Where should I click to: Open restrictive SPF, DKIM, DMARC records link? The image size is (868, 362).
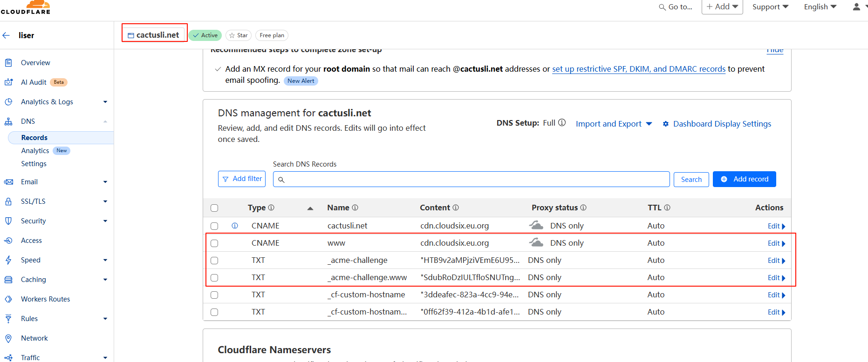click(639, 69)
